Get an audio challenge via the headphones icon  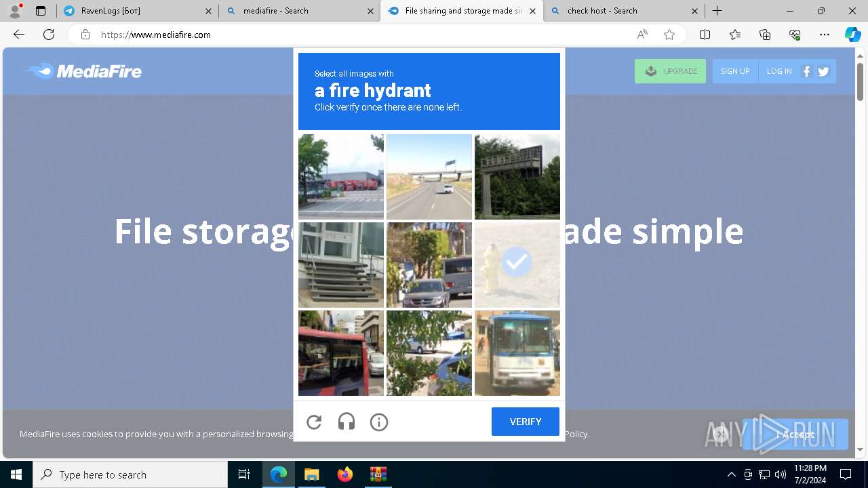pos(347,422)
